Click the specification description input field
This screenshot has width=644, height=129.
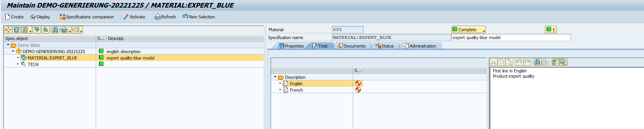(x=511, y=38)
